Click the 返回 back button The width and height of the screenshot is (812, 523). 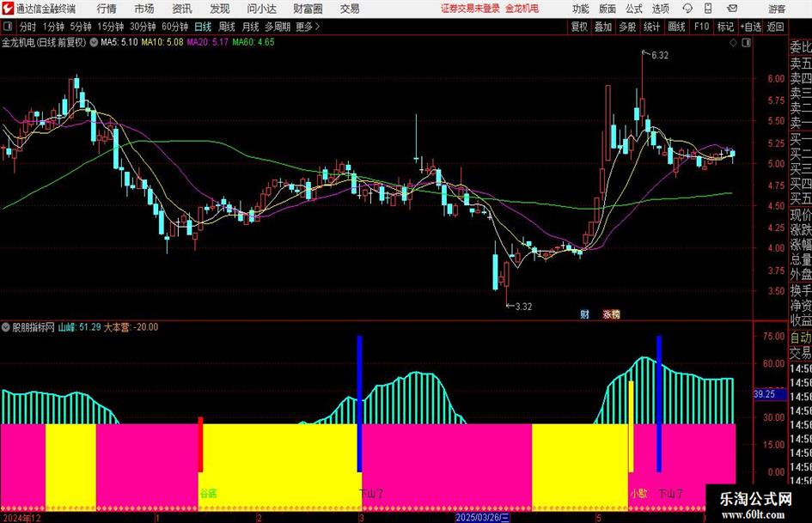(x=775, y=27)
